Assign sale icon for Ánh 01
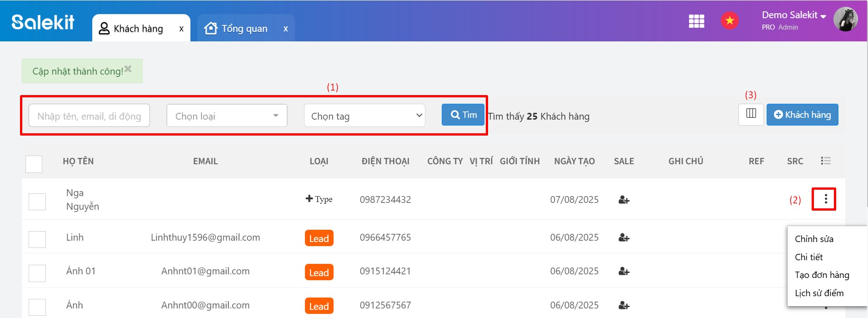The height and width of the screenshot is (318, 868). (624, 271)
